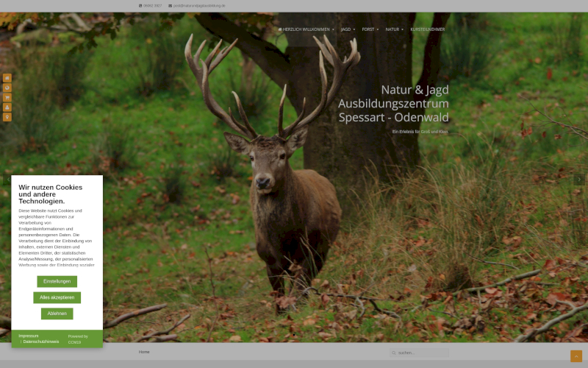
Task: Click the scroll-to-top orange arrow button
Action: [576, 356]
